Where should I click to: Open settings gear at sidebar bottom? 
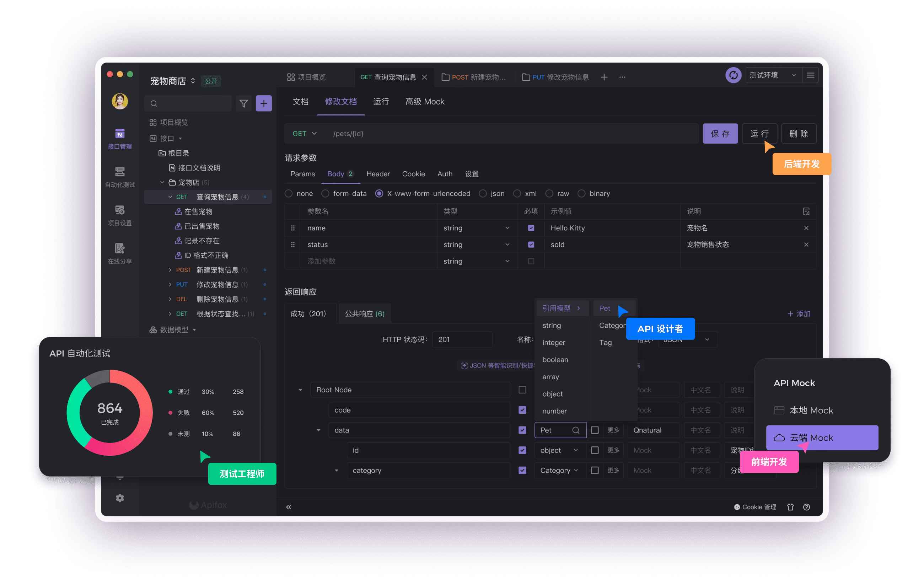120,498
